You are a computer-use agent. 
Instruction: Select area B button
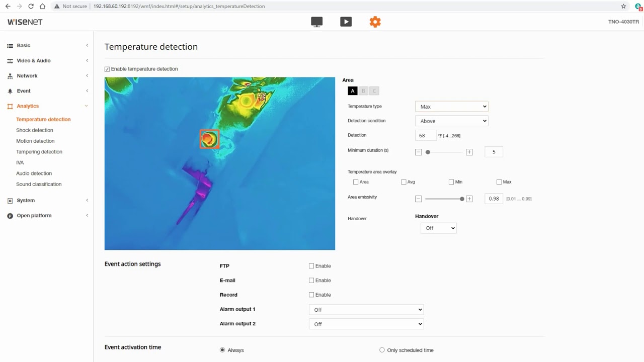(363, 91)
